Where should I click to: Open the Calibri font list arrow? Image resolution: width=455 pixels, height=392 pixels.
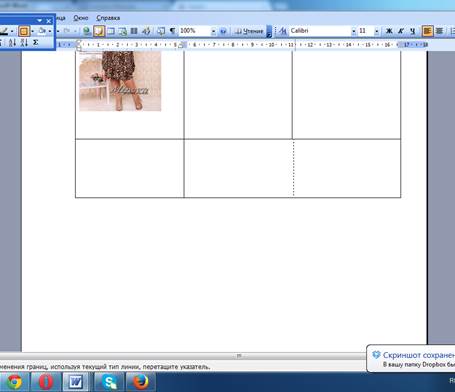pyautogui.click(x=354, y=31)
